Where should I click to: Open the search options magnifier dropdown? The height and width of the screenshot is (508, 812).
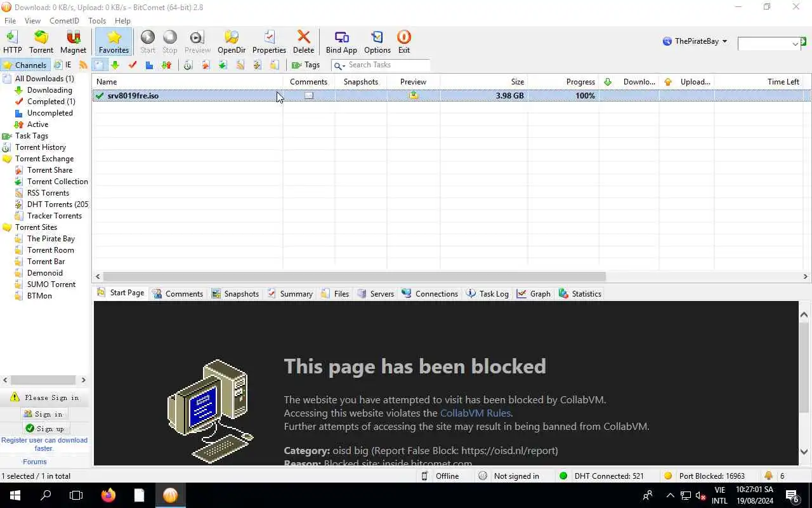pos(339,65)
